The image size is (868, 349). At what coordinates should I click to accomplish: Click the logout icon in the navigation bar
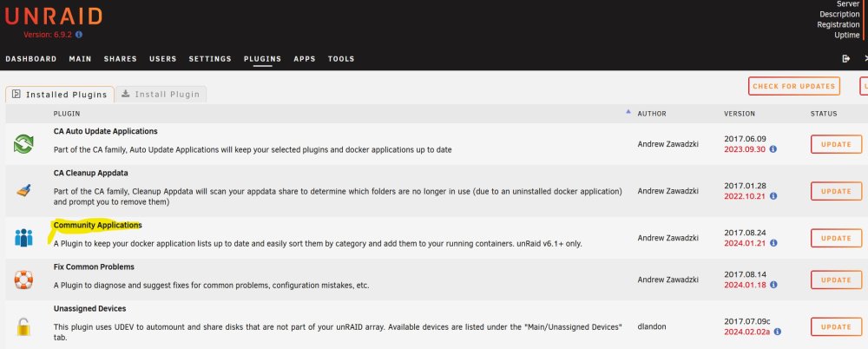click(845, 59)
